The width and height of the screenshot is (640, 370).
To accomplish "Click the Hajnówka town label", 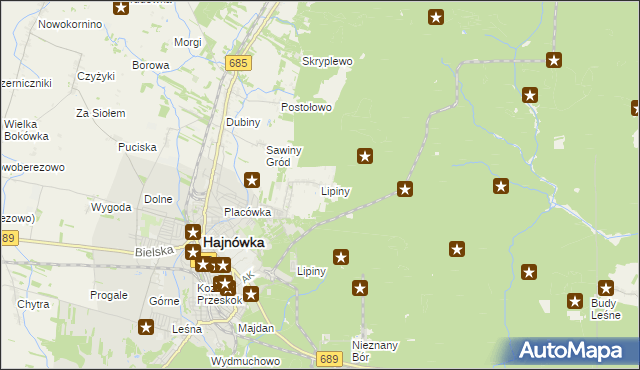I will tap(234, 242).
